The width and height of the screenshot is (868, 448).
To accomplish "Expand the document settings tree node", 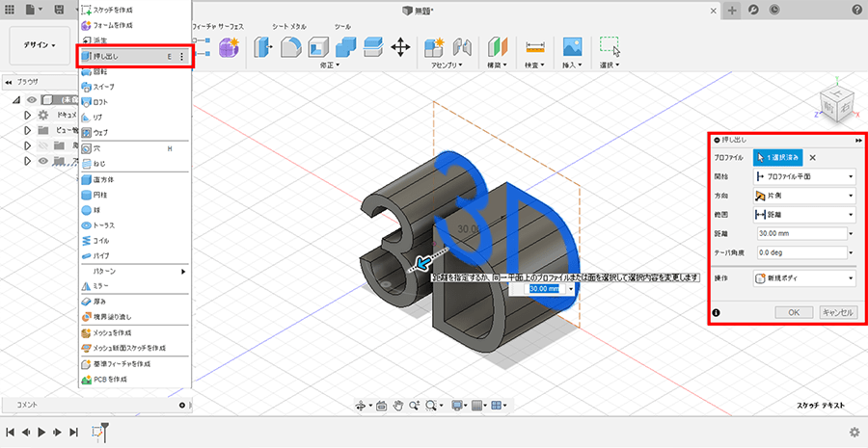I will (28, 115).
